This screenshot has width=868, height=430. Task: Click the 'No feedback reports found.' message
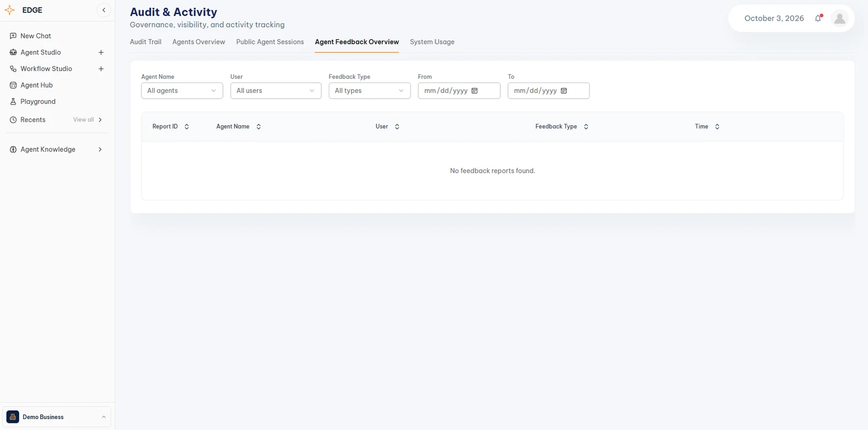[x=493, y=171]
